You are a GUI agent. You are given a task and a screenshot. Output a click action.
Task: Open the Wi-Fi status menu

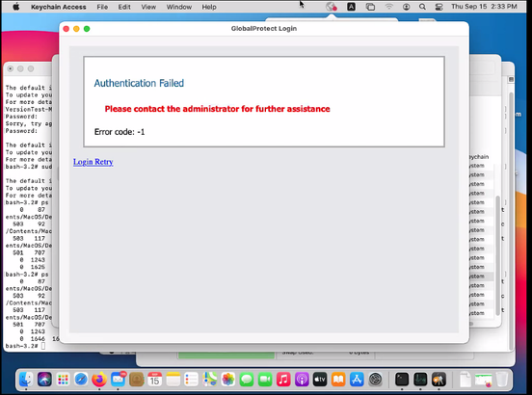coord(388,7)
